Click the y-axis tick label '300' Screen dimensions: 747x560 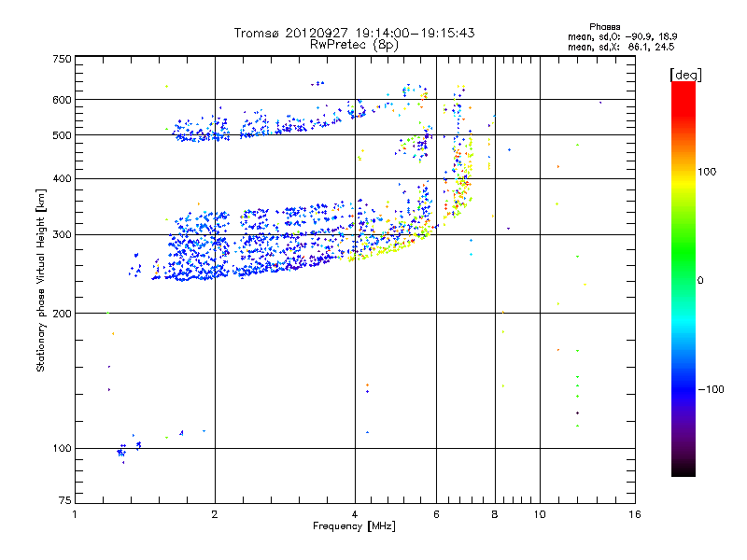[62, 234]
